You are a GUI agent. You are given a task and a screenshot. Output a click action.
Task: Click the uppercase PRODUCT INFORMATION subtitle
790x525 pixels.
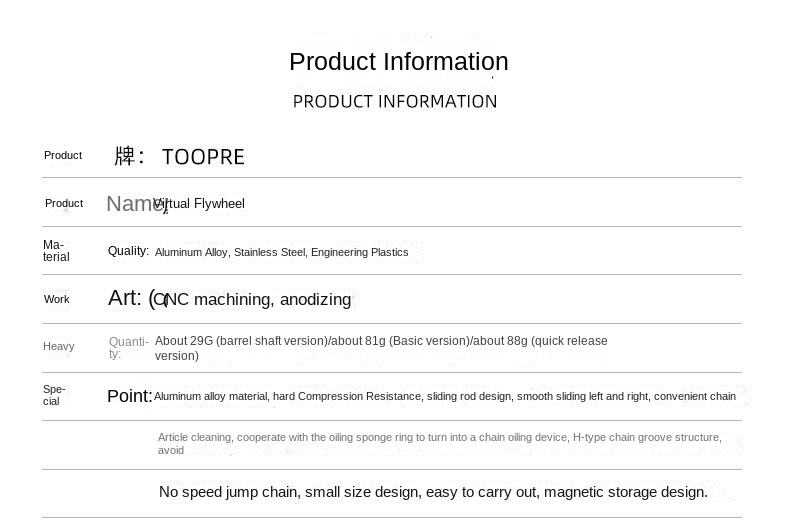tap(395, 102)
